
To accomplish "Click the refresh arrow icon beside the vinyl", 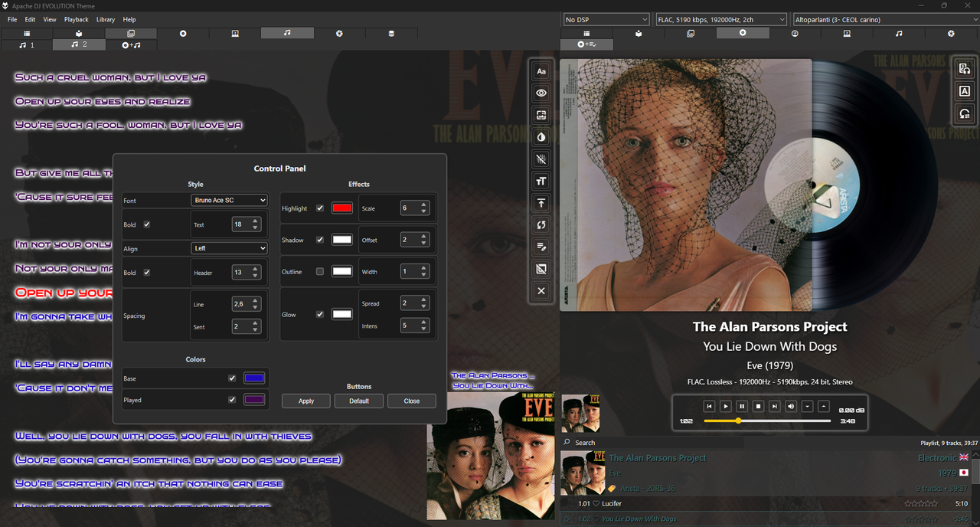I will click(x=965, y=113).
